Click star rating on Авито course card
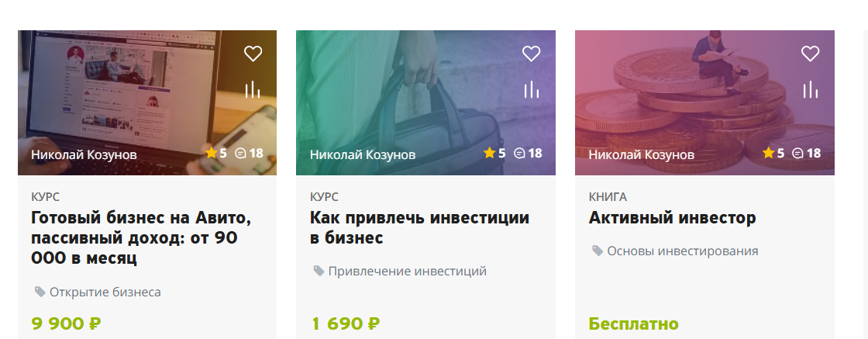This screenshot has height=339, width=868. click(216, 153)
